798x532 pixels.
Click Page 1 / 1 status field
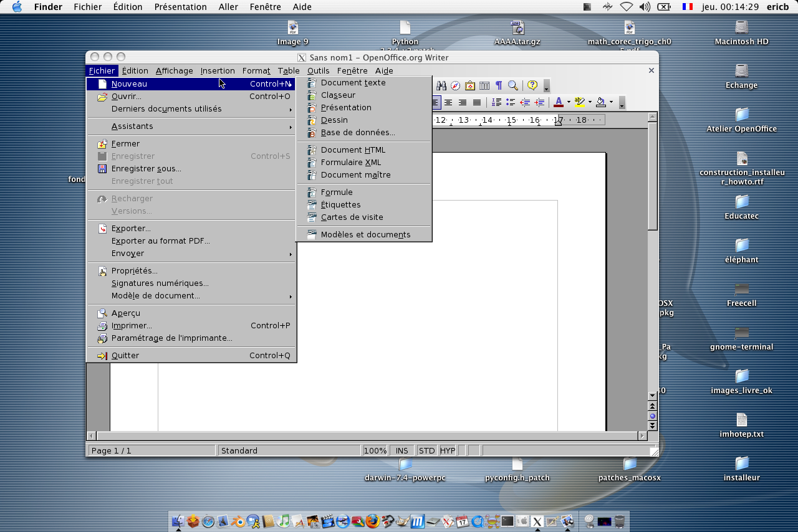tap(151, 450)
